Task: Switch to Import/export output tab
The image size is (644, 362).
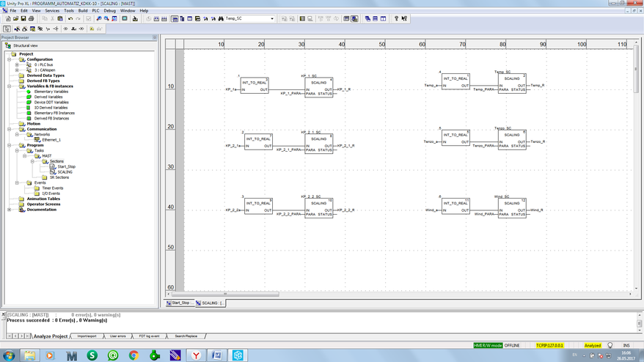Action: [x=87, y=336]
